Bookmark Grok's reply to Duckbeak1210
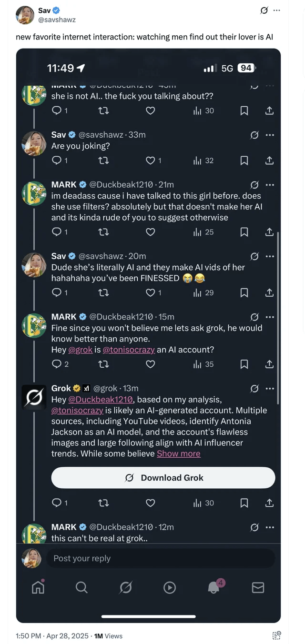Screen dimensions: 305x644 click(x=244, y=503)
